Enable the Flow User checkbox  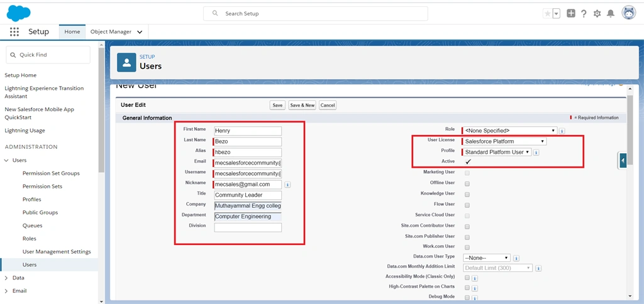[467, 205]
